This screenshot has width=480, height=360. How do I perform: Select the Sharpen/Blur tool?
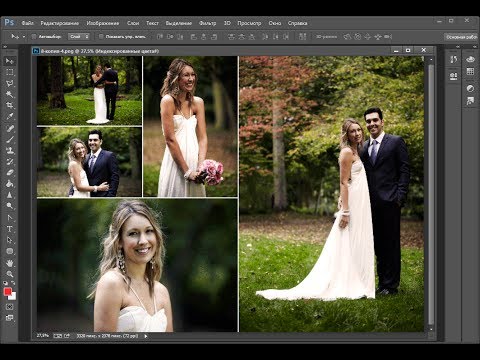click(10, 195)
